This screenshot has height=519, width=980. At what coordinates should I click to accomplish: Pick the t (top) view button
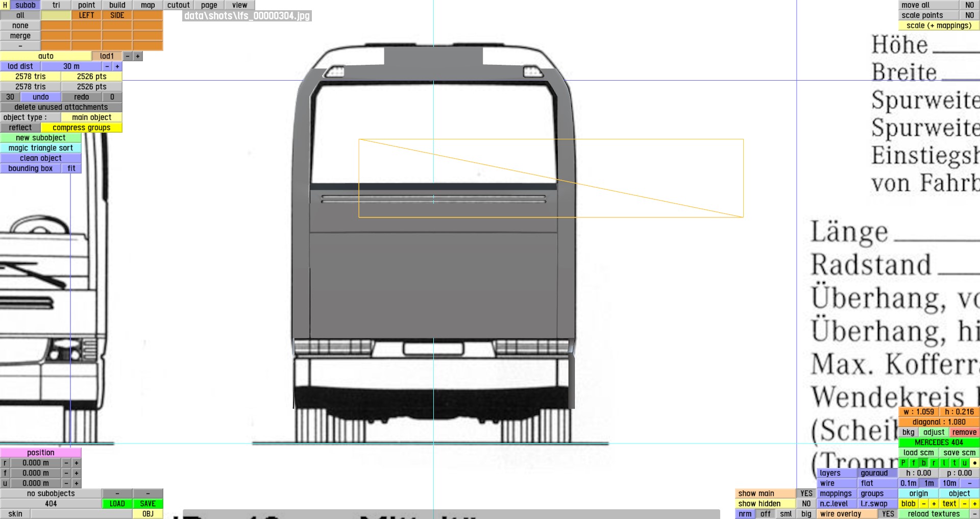(x=954, y=463)
